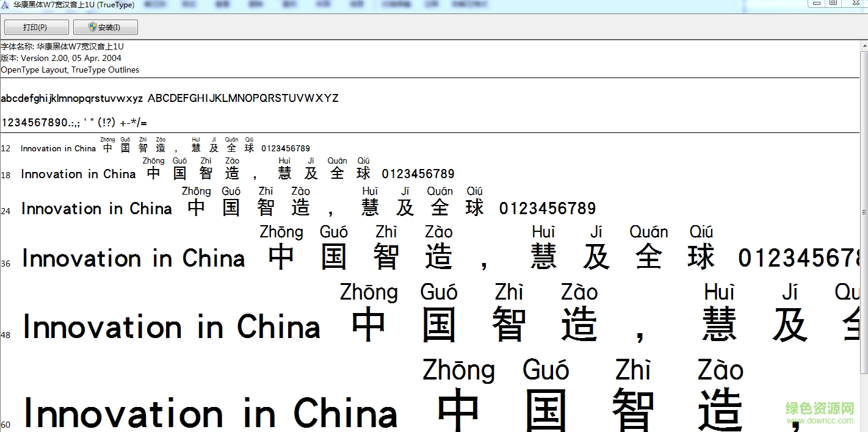Click the OpenType Layout, TrueType Outlines text
868x432 pixels.
[x=70, y=70]
